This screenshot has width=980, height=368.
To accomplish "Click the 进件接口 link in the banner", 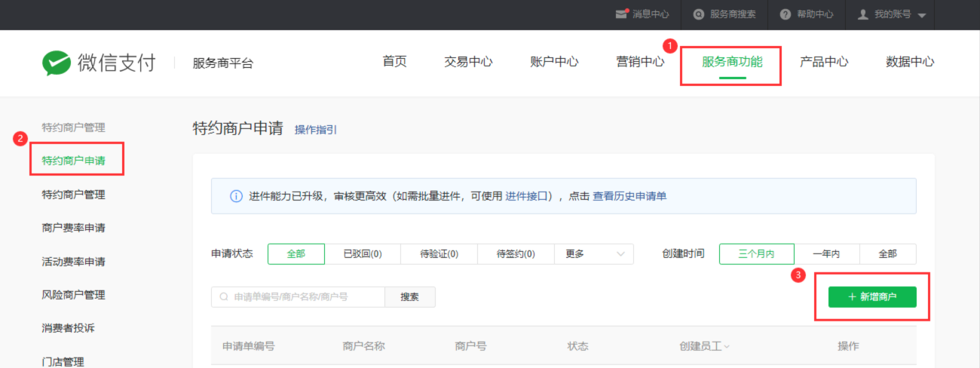I will 526,196.
